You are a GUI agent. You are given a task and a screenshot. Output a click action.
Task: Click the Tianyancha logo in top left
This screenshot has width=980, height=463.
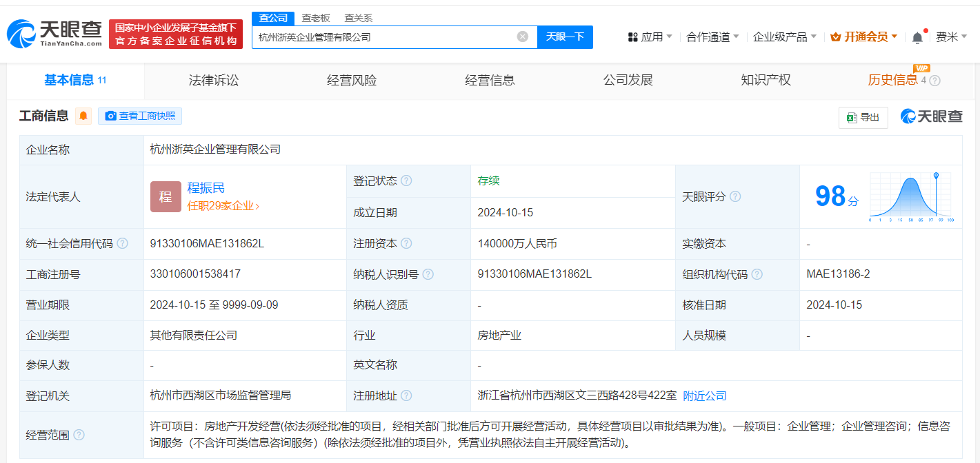(x=52, y=31)
